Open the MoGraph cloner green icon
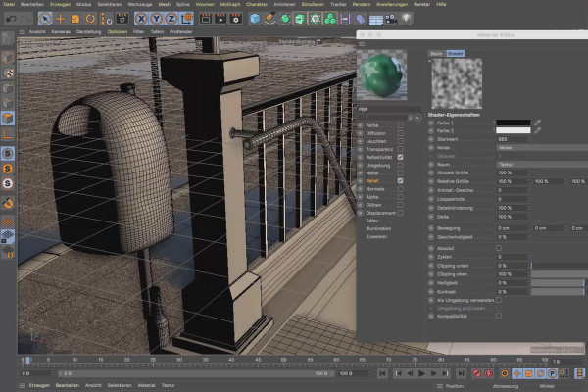Viewport: 588px width, 392px height. click(330, 19)
